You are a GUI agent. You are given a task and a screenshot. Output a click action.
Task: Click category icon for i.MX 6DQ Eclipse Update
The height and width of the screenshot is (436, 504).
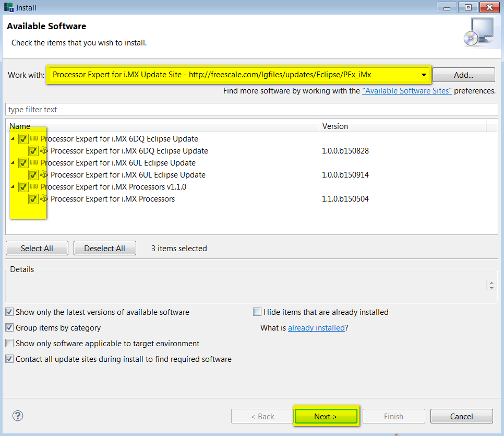[x=34, y=139]
